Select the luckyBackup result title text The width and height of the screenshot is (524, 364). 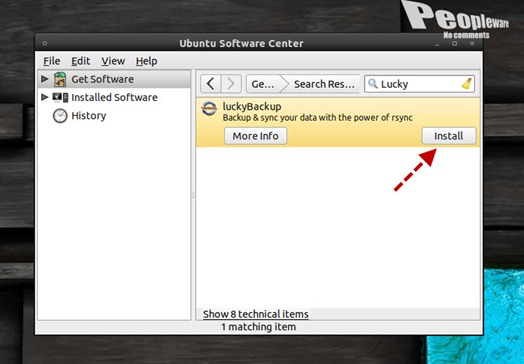(252, 107)
